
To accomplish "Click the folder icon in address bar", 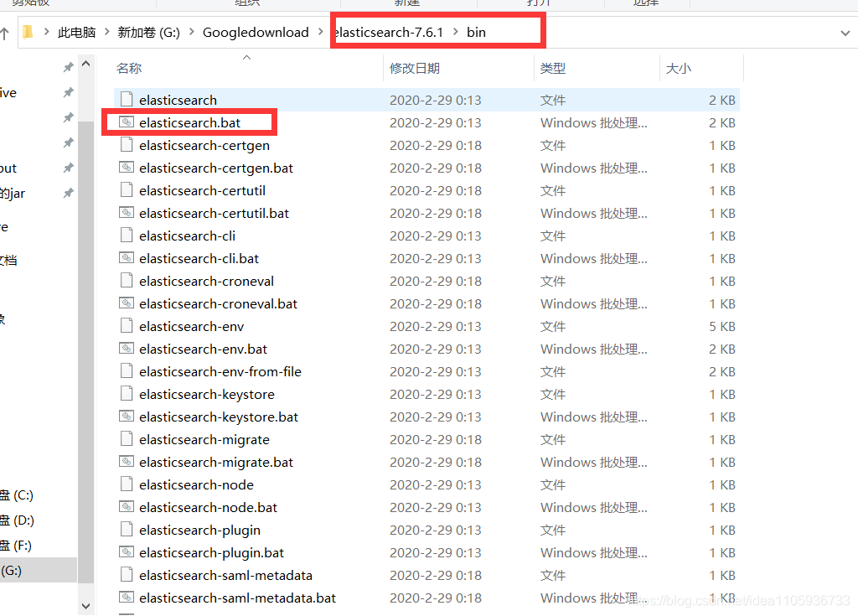I will pos(28,33).
